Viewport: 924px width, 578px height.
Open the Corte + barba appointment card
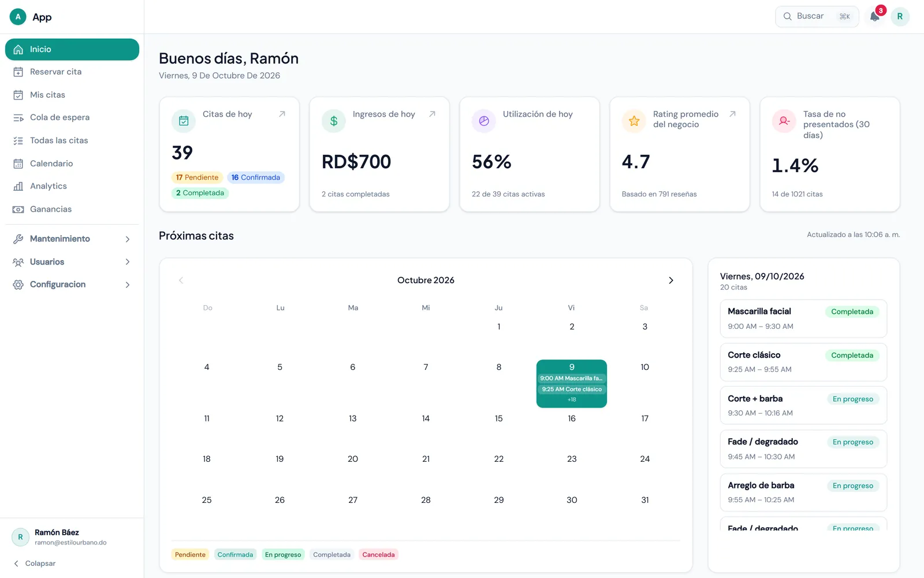click(x=803, y=406)
